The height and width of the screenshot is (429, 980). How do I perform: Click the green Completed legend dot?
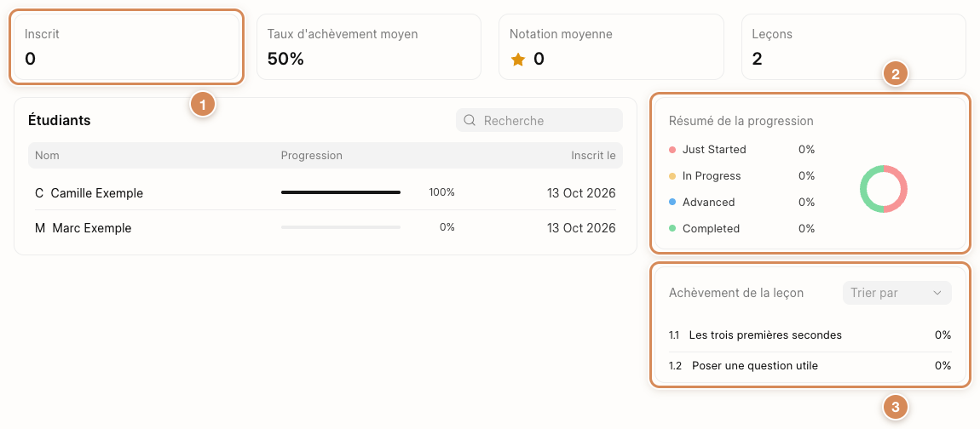coord(672,229)
